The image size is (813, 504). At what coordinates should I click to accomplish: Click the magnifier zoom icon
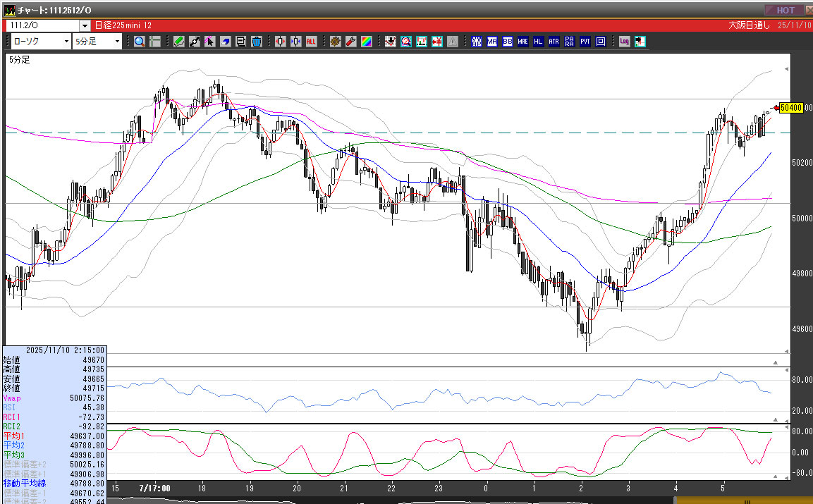coord(139,42)
